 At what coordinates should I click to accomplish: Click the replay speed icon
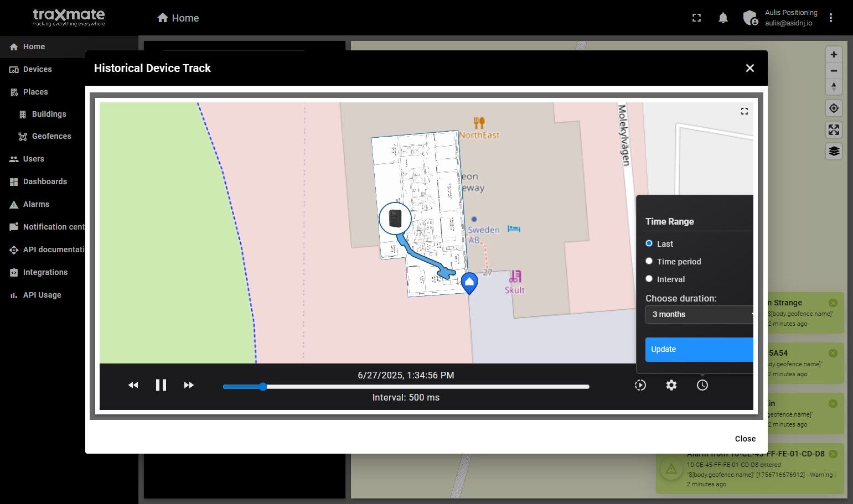point(640,385)
